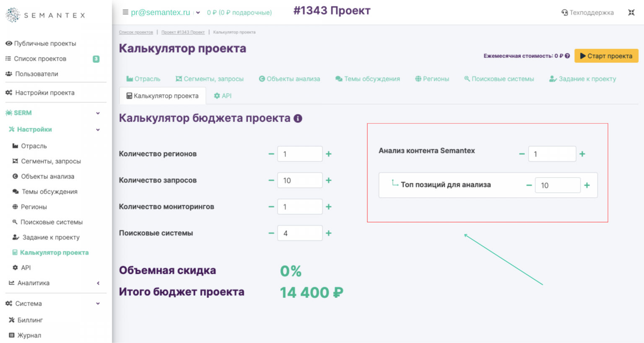Click the fullscreen collapse icon at top right
Screen dimensions: 644x343
(x=631, y=13)
